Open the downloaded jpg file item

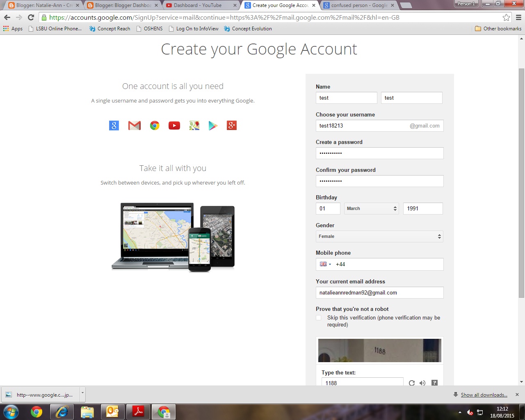click(40, 395)
